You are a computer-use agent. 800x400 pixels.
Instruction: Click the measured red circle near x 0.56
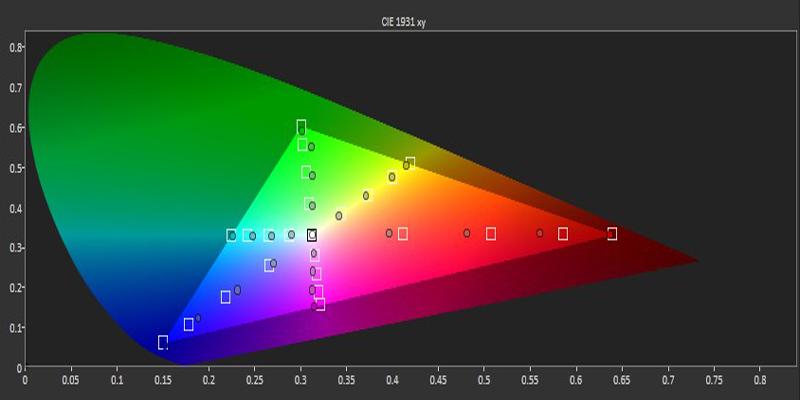tap(540, 233)
